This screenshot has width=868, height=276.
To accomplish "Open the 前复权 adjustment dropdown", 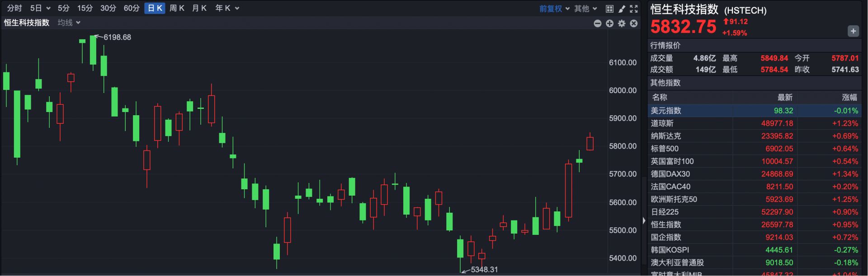I will (x=554, y=9).
